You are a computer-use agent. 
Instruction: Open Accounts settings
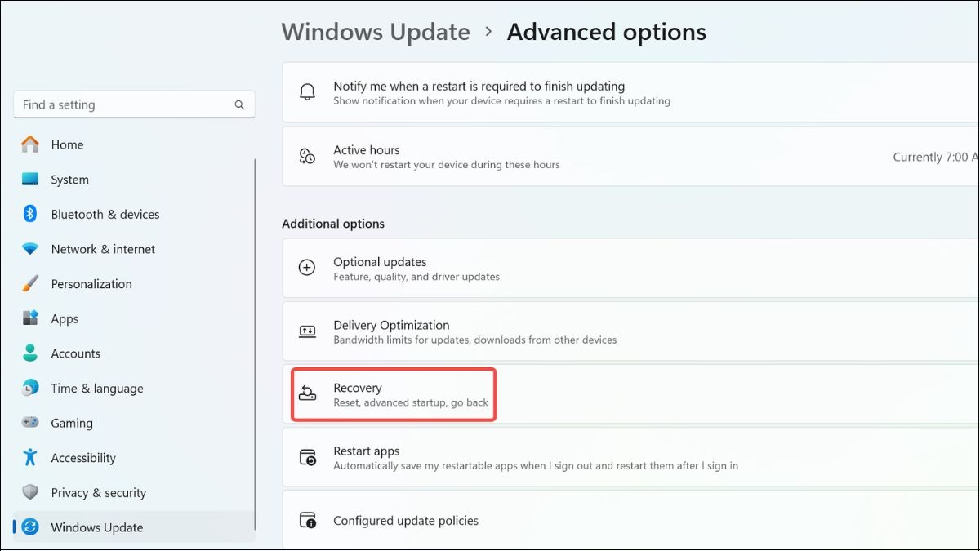[134, 353]
